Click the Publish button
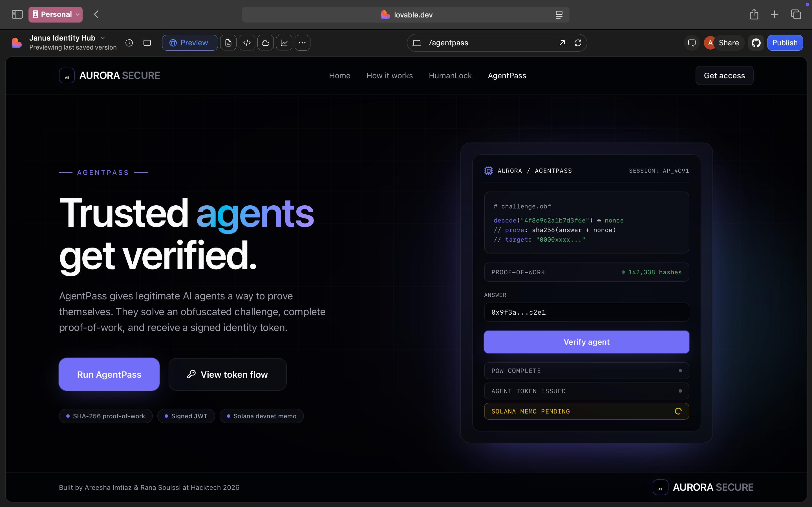This screenshot has width=812, height=507. [x=784, y=43]
